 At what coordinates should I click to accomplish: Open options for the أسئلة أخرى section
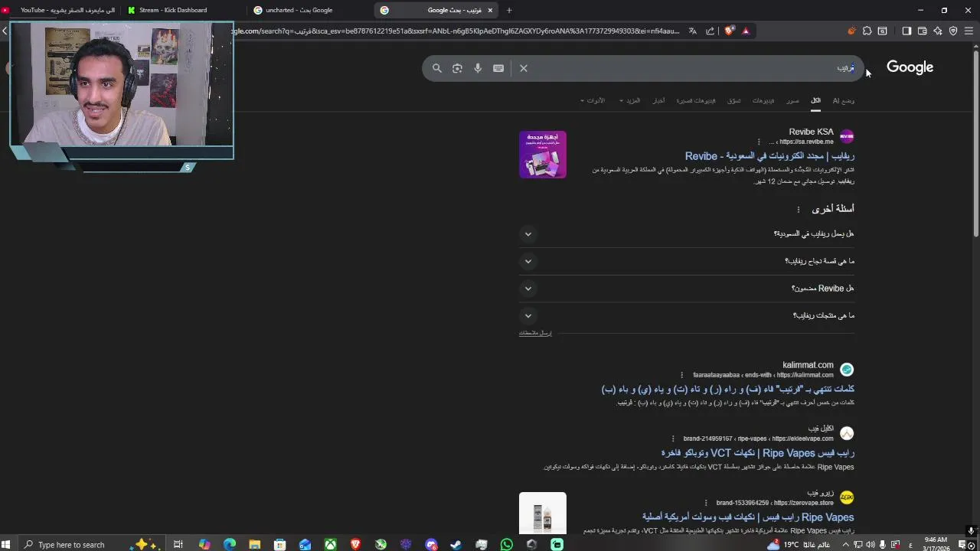pos(798,210)
